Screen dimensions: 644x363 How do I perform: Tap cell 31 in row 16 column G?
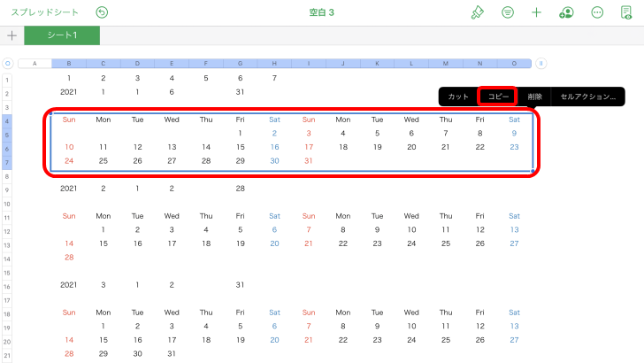click(x=241, y=284)
